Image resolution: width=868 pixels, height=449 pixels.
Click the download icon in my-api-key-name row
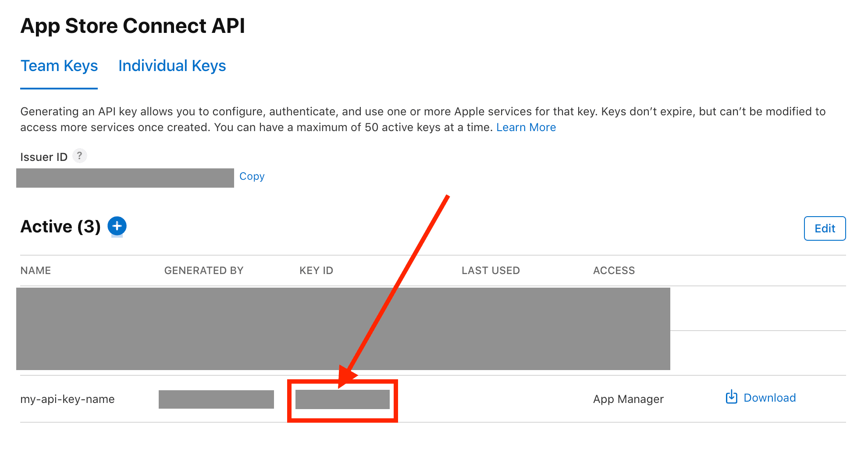[x=731, y=397]
